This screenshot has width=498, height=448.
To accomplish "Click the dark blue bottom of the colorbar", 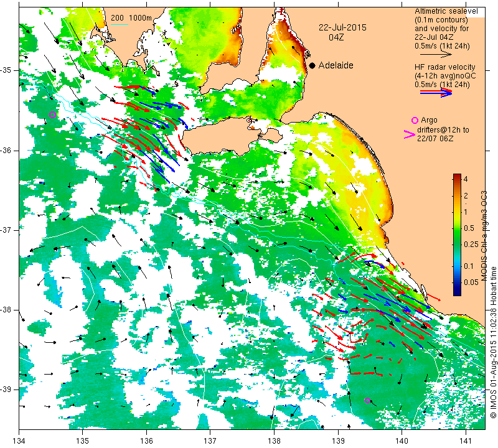I will click(457, 292).
